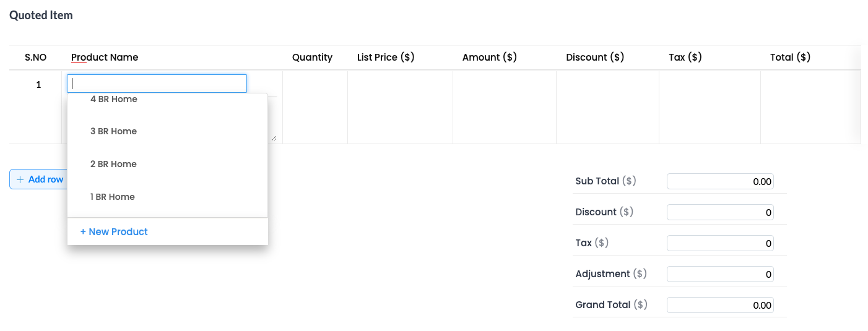The width and height of the screenshot is (868, 331).
Task: Click the Amount cell in row 1
Action: coord(505,107)
